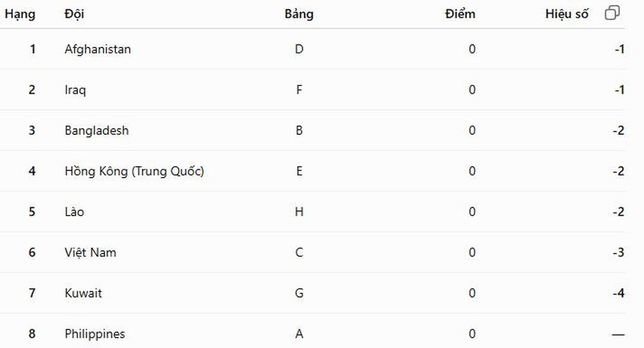The width and height of the screenshot is (644, 348).
Task: Select the Hạng column header
Action: (x=20, y=14)
